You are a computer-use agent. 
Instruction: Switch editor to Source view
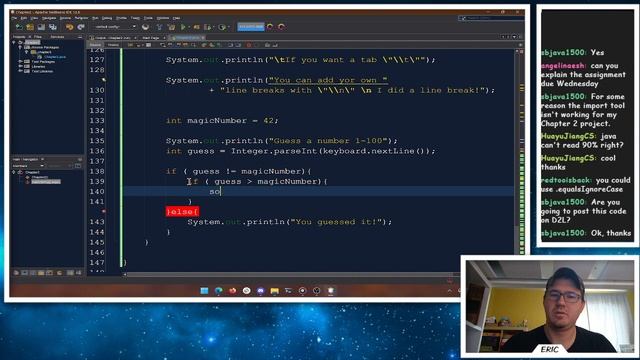tap(95, 45)
